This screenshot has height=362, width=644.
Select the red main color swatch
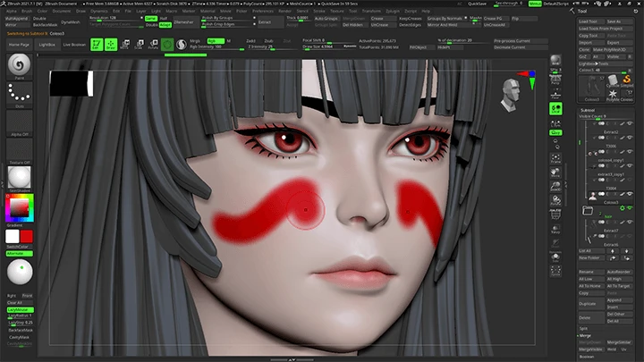point(27,236)
